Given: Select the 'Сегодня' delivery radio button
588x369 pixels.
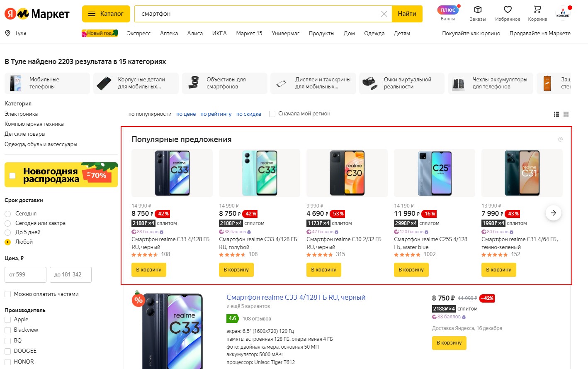Looking at the screenshot, I should (x=8, y=214).
